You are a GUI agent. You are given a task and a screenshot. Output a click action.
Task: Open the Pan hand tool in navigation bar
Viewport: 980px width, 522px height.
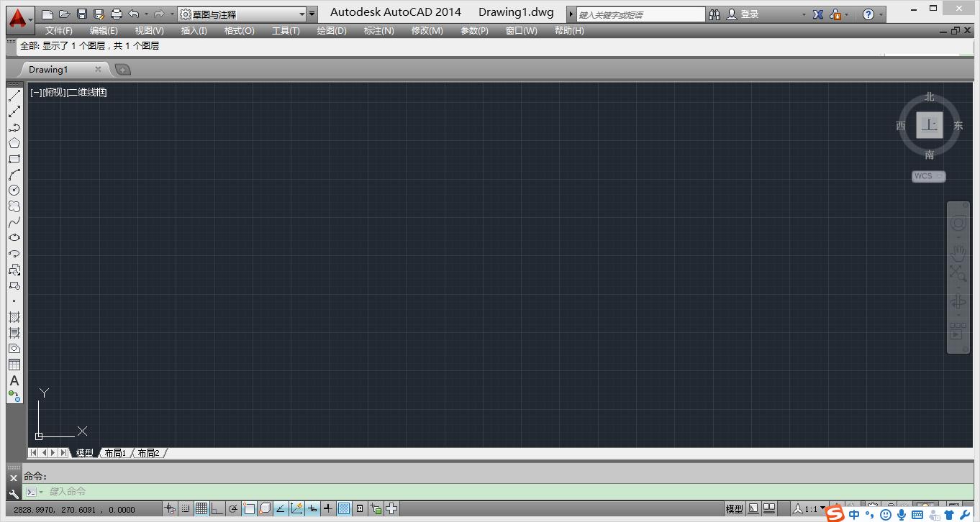click(958, 252)
